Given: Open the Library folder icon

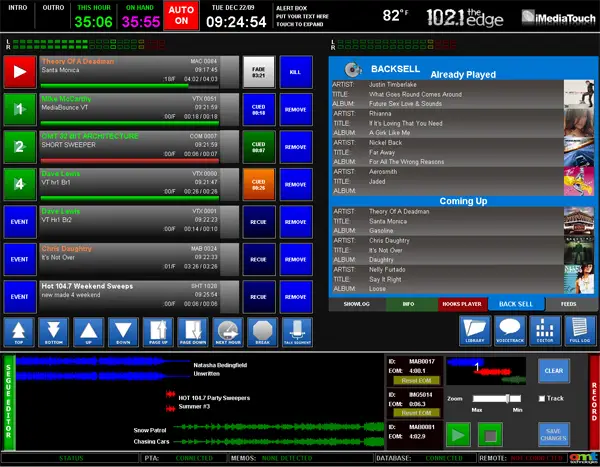Looking at the screenshot, I should [x=475, y=330].
